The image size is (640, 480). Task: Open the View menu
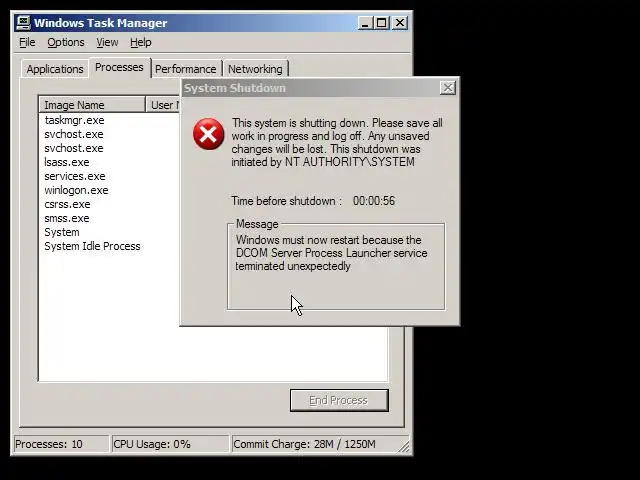pos(107,42)
